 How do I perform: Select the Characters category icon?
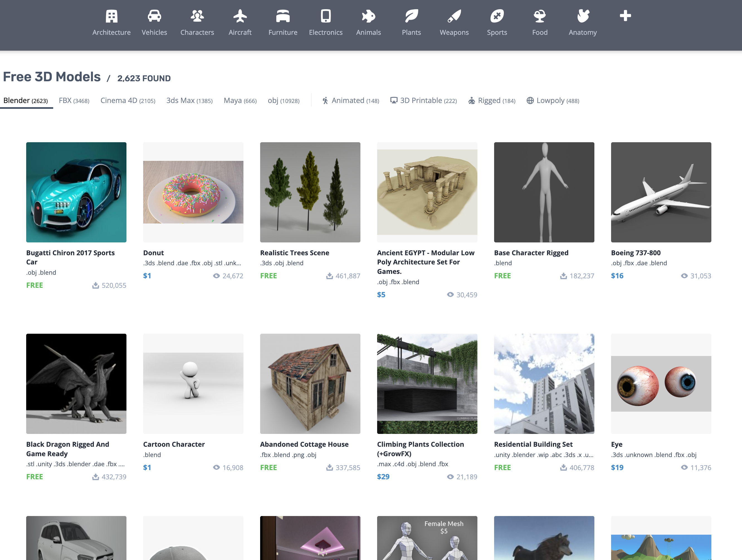point(197,16)
